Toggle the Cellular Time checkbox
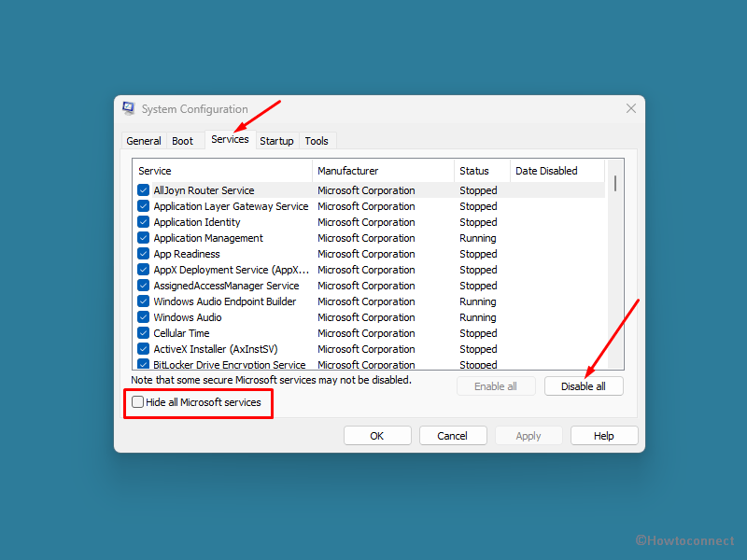 [x=143, y=333]
